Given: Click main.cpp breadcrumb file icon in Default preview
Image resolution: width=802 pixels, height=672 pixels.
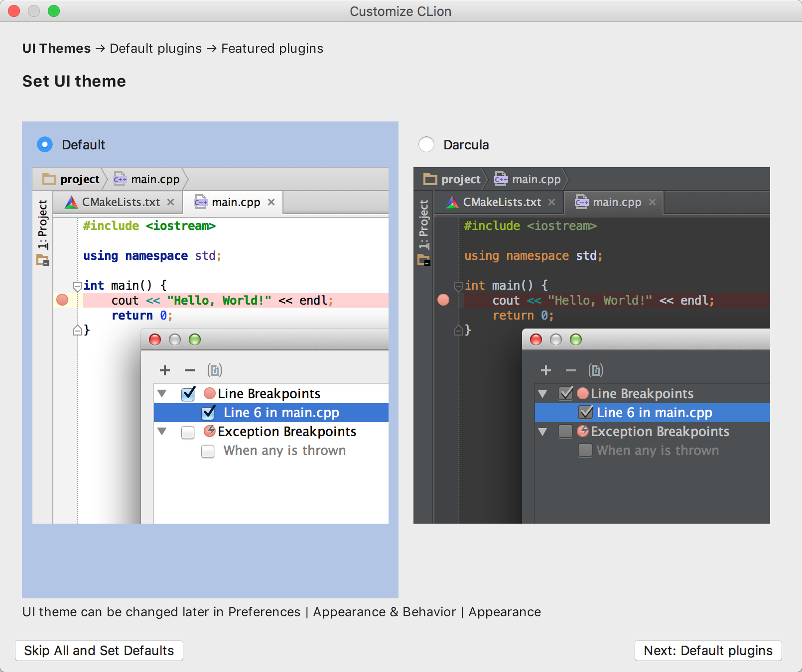Looking at the screenshot, I should pyautogui.click(x=120, y=179).
